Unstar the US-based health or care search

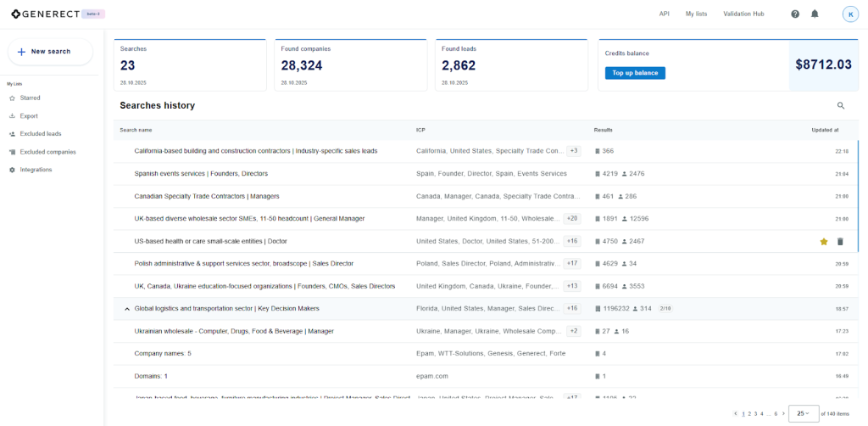tap(823, 242)
